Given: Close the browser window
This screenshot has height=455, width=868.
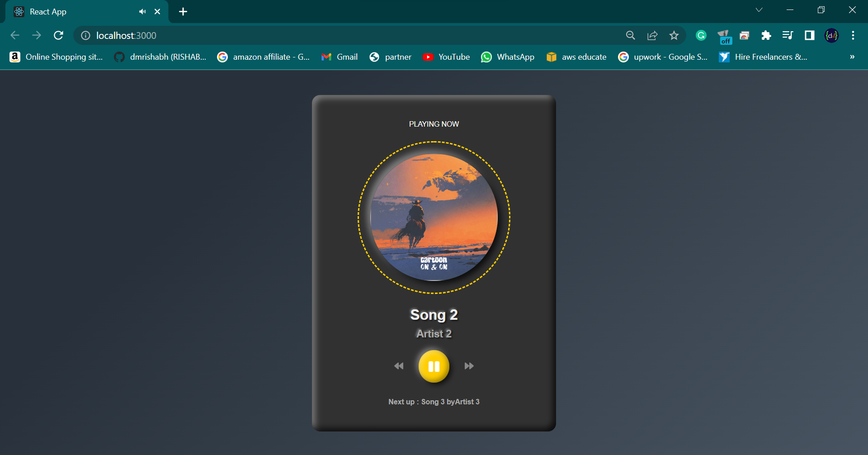Looking at the screenshot, I should tap(852, 10).
